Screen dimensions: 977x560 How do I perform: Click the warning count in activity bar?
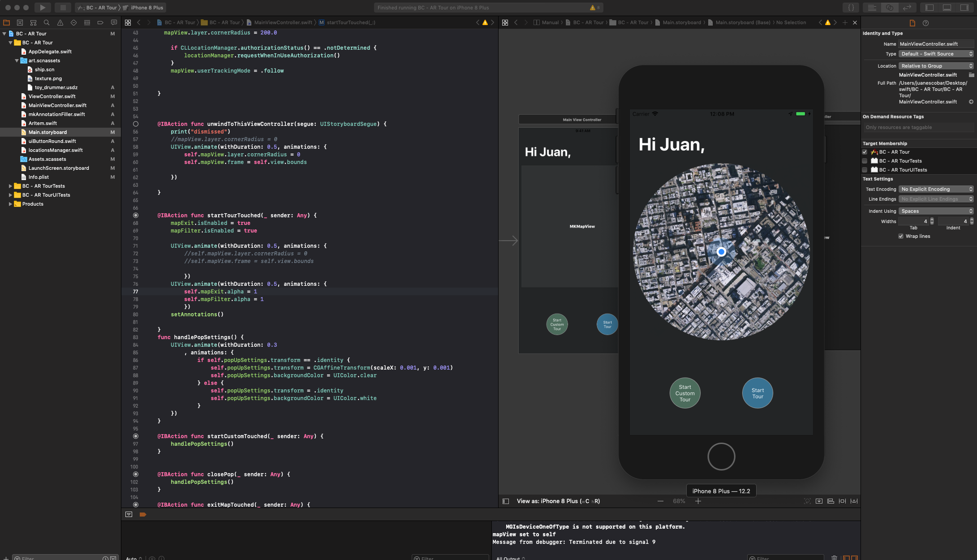pyautogui.click(x=595, y=8)
